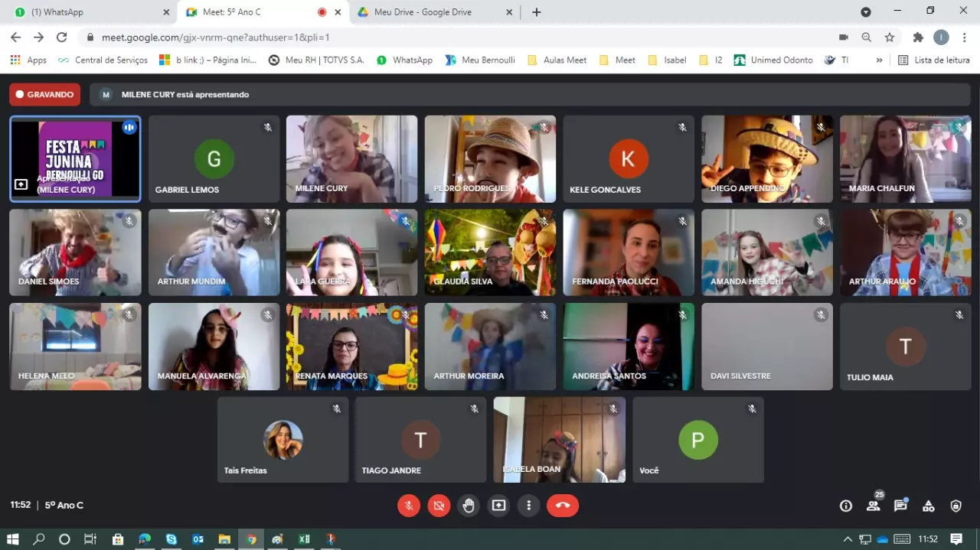Screen dimensions: 980x550
Task: Raise hand in the meeting
Action: click(x=469, y=506)
